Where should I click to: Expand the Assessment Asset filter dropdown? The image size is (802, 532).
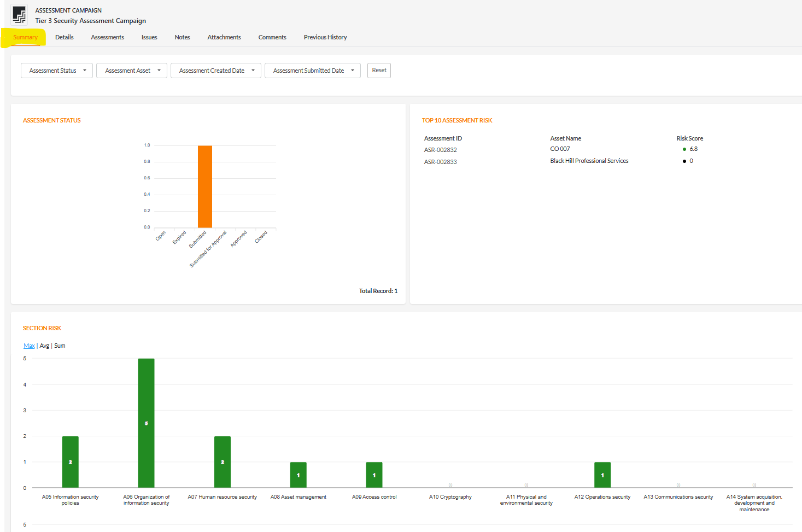(x=132, y=71)
